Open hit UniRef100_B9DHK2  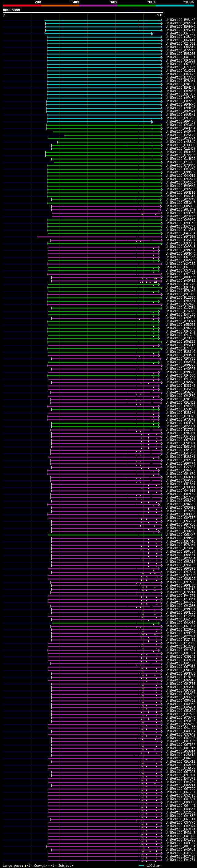180,186
